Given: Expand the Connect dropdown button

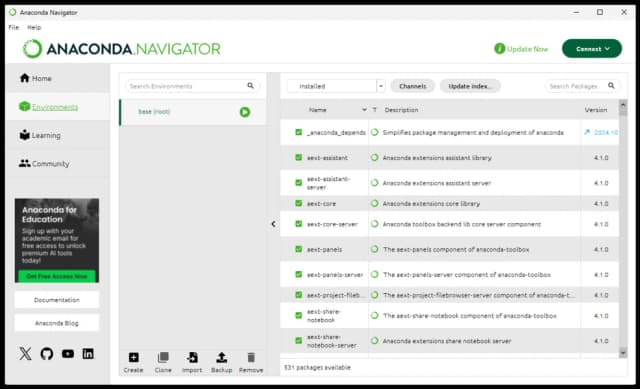Looking at the screenshot, I should 592,49.
